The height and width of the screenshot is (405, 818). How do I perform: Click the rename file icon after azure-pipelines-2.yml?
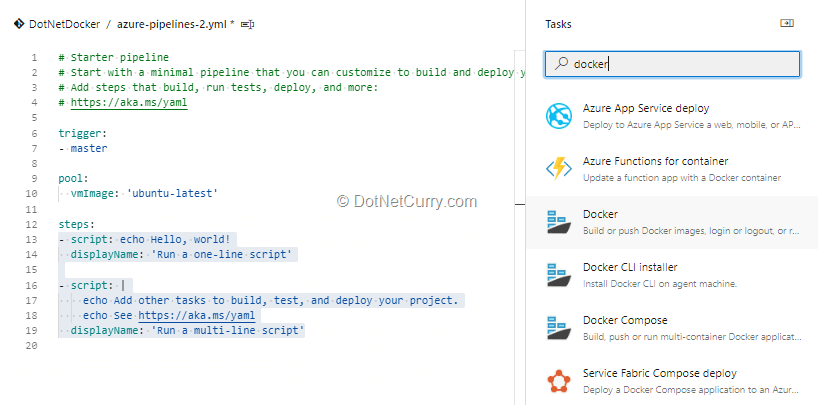point(248,25)
